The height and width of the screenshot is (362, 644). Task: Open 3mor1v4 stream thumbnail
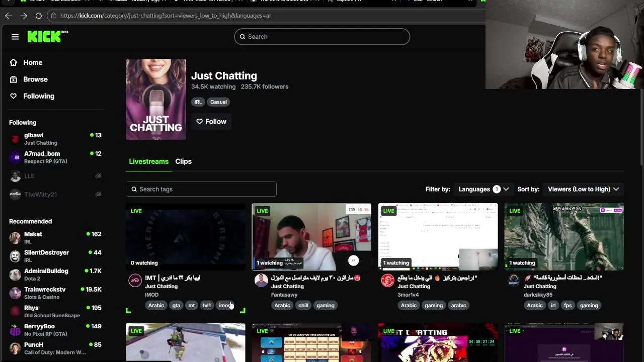tap(438, 237)
